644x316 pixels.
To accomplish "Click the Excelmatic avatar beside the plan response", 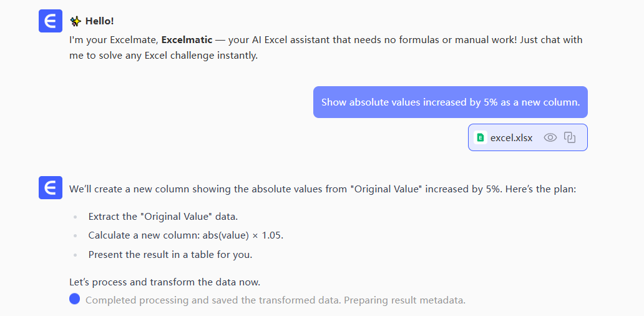I will (51, 187).
